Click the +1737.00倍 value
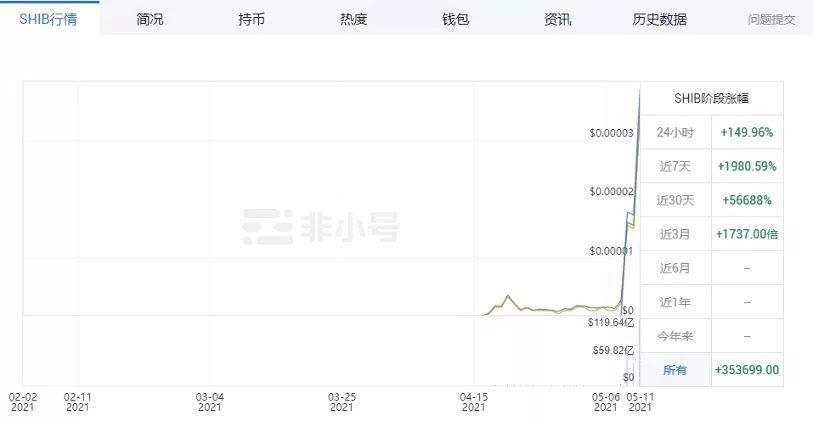The image size is (813, 421). pyautogui.click(x=747, y=234)
